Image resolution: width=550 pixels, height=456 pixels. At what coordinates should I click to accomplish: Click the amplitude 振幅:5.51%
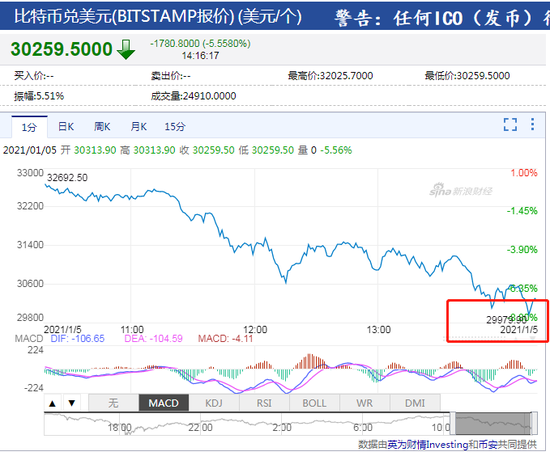(39, 96)
